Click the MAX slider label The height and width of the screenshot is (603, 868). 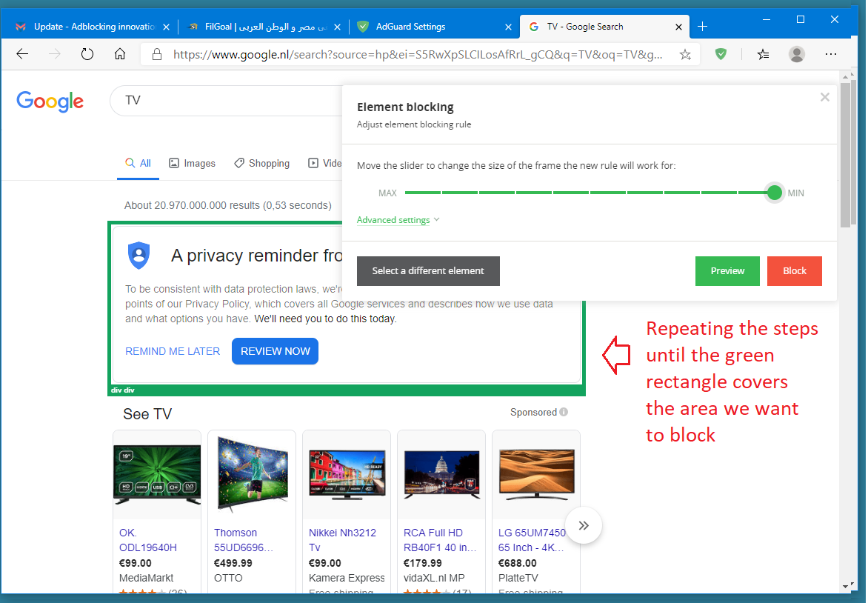[x=387, y=193]
